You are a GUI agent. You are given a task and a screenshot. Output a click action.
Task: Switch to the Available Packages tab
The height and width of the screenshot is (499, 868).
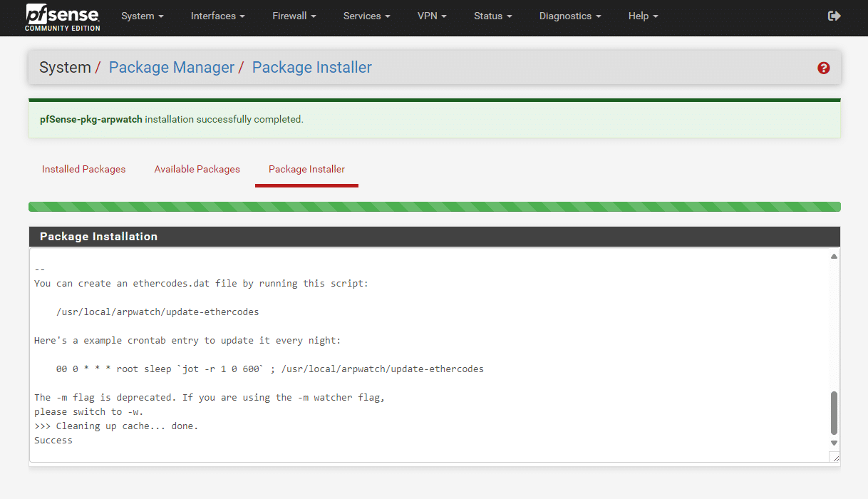click(x=197, y=169)
